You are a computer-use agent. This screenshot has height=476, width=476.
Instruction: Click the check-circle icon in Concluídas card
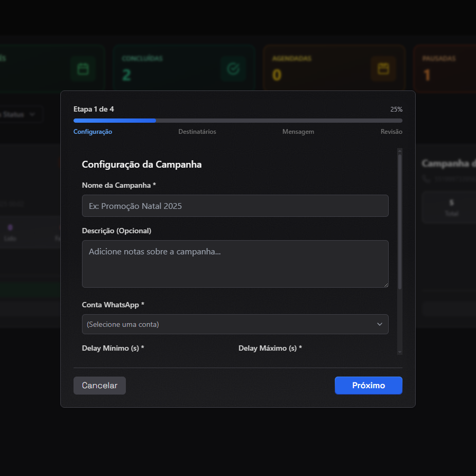tap(233, 69)
